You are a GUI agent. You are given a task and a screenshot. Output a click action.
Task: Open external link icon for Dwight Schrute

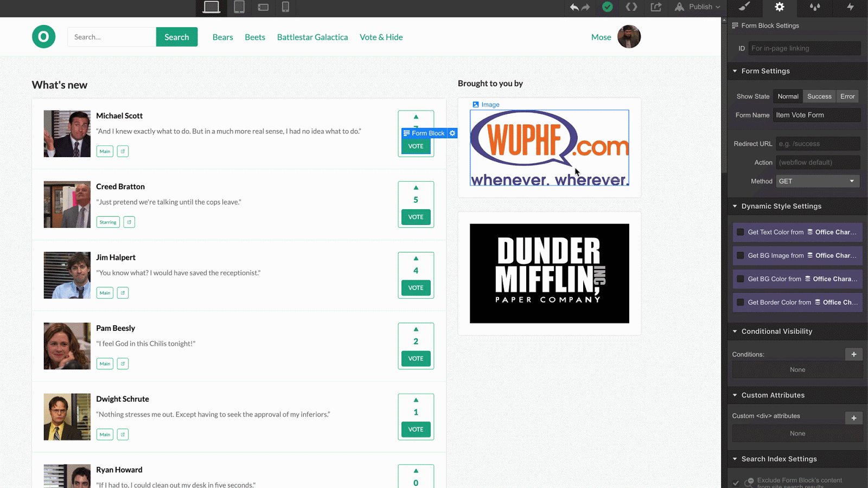[x=123, y=434]
